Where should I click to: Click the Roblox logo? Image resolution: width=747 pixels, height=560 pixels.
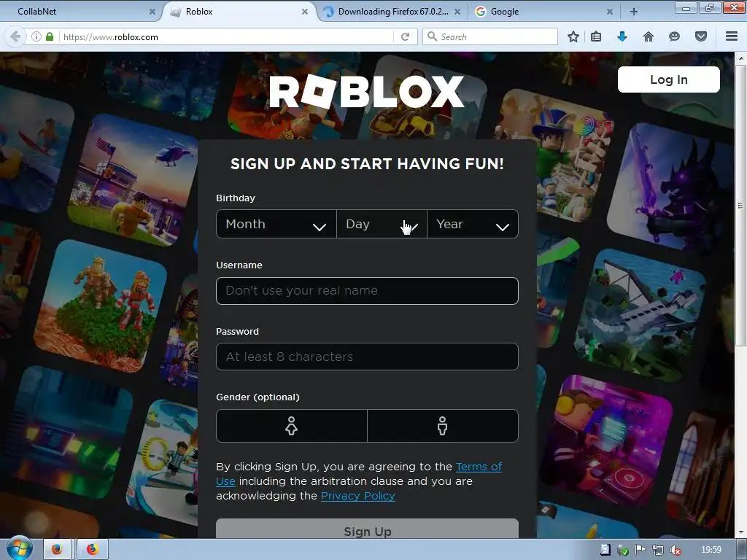tap(367, 91)
